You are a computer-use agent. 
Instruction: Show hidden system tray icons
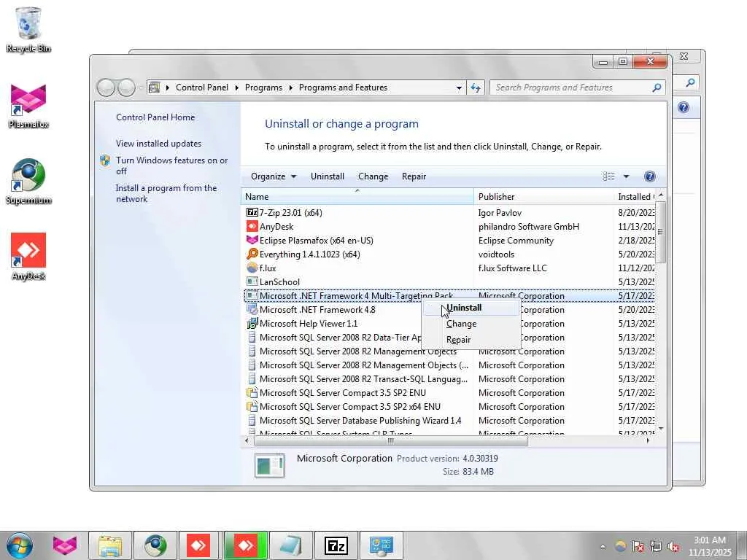click(x=603, y=547)
